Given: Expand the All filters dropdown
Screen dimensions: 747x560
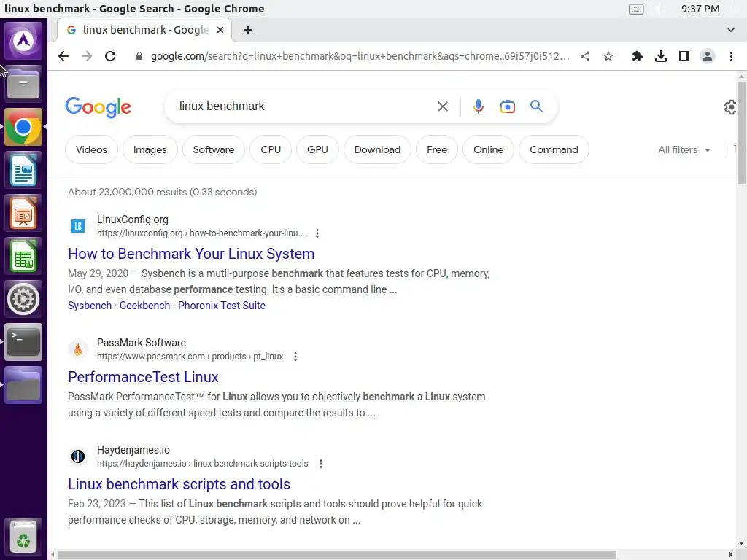Looking at the screenshot, I should point(684,149).
